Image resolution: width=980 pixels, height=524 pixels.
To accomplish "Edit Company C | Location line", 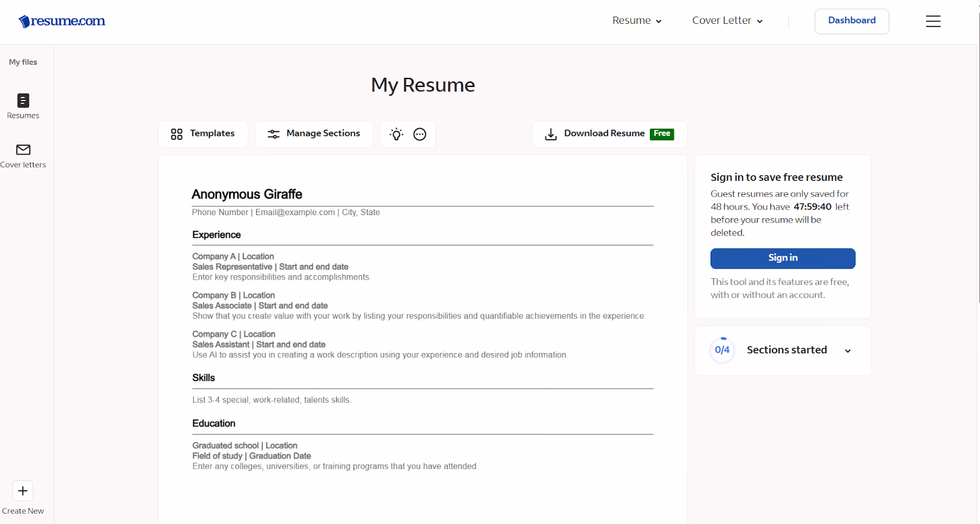I will [x=234, y=334].
